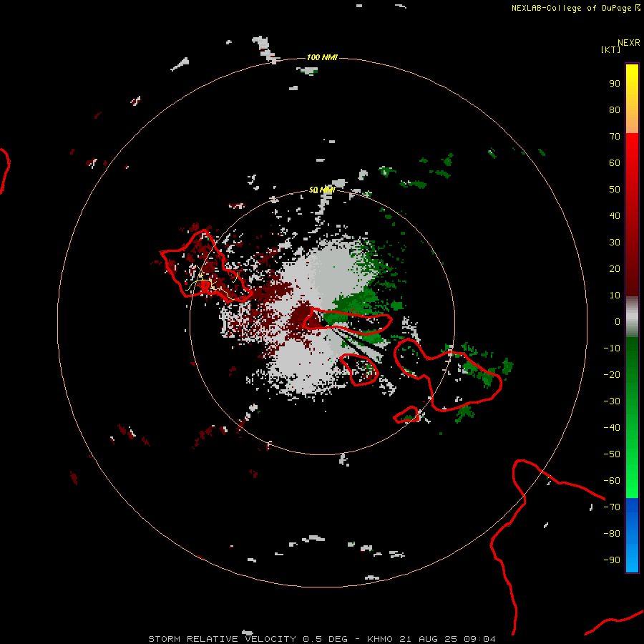Click the yellow top segment of color bar
This screenshot has width=644, height=644.
632,99
